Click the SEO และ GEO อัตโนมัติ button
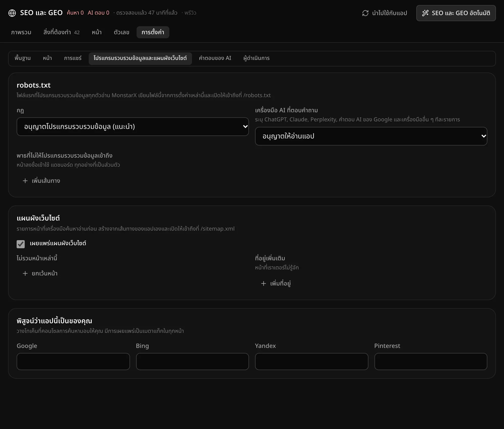This screenshot has height=429, width=504. click(x=456, y=13)
